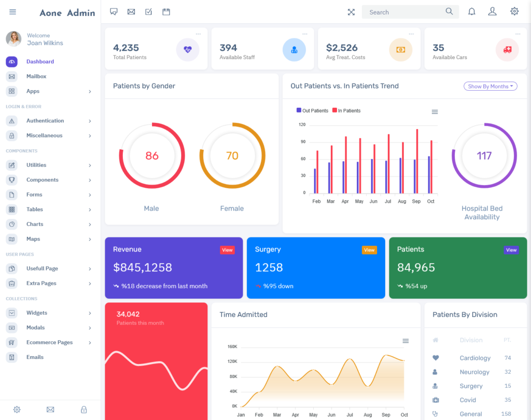Click View on the Patients card
This screenshot has height=420, width=531.
(x=511, y=249)
